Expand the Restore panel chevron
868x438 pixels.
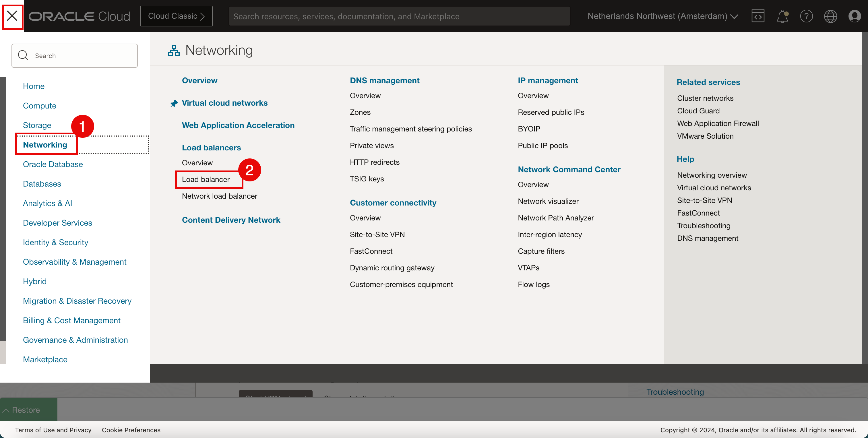[x=6, y=410]
